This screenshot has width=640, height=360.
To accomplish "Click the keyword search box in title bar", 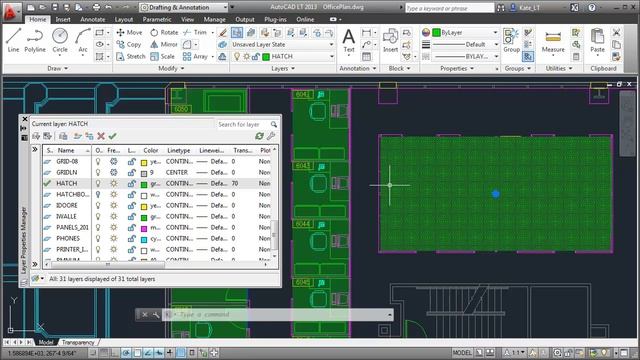I will click(449, 8).
